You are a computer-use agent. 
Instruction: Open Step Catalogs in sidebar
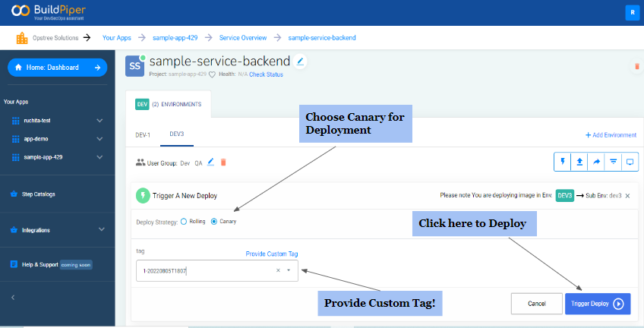pos(38,194)
